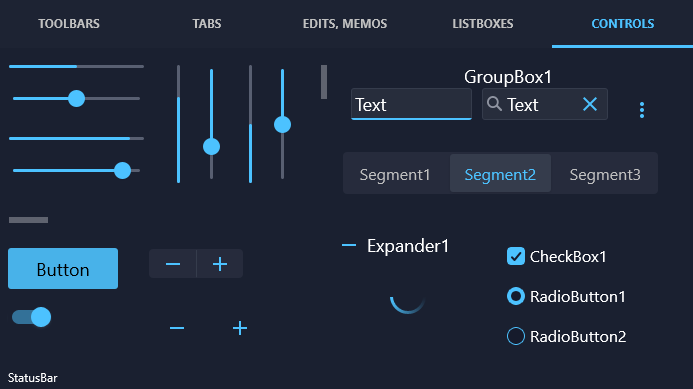Open the three-dot overflow menu

642,110
